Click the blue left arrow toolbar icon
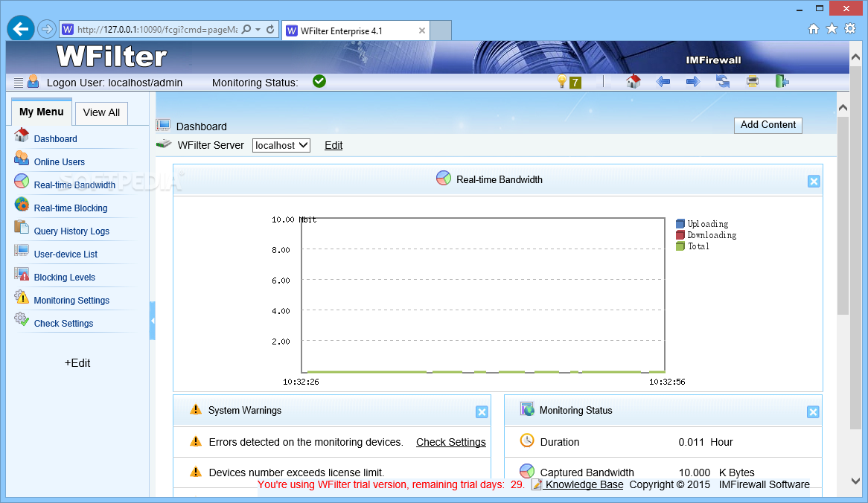Viewport: 868px width, 503px height. [663, 82]
